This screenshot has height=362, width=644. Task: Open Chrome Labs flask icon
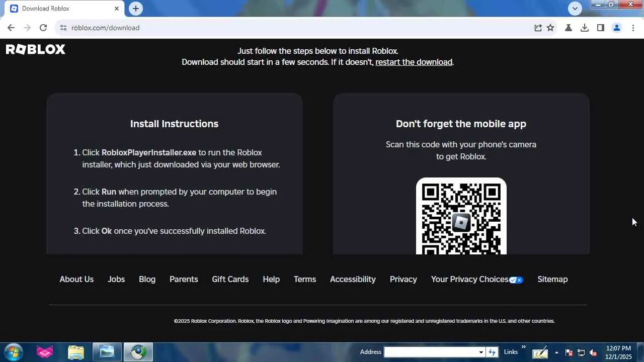pyautogui.click(x=569, y=28)
